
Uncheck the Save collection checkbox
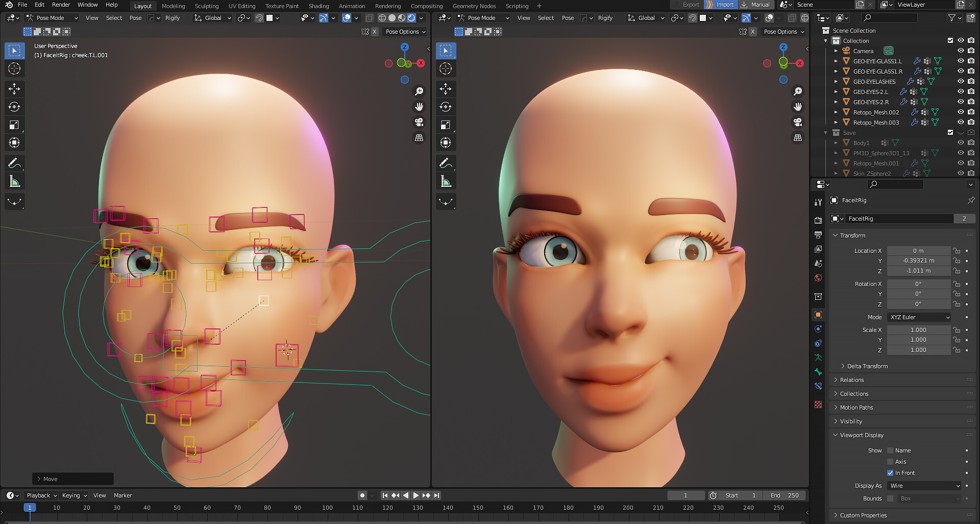pyautogui.click(x=950, y=132)
